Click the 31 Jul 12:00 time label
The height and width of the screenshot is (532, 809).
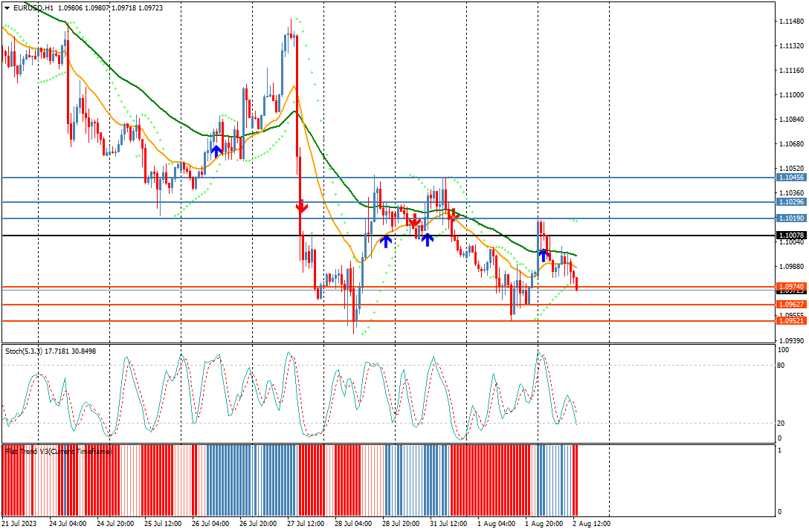448,524
